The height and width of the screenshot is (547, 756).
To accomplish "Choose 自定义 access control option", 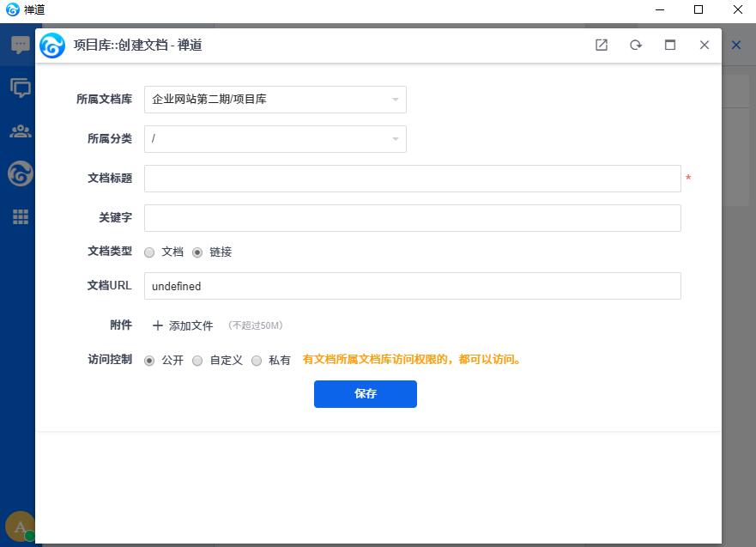I will (197, 361).
